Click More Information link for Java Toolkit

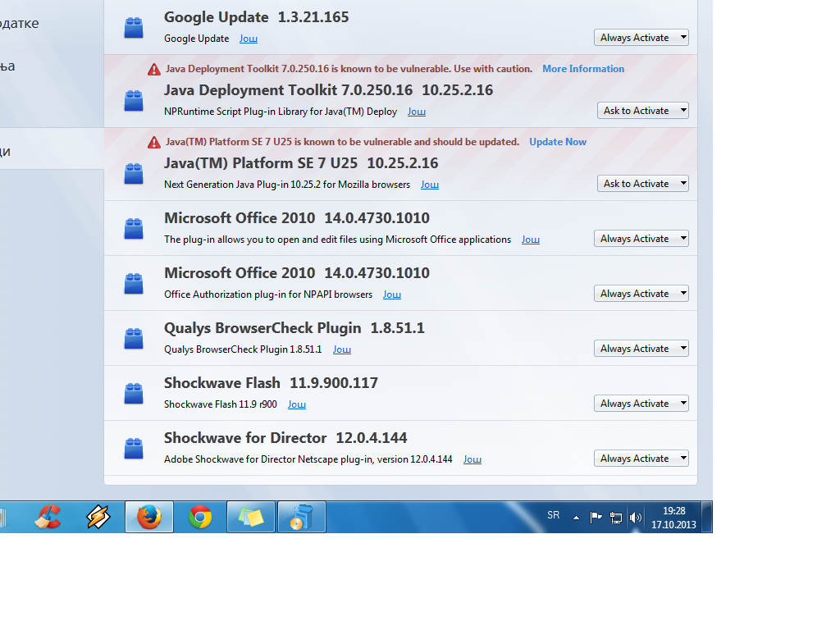(x=583, y=69)
